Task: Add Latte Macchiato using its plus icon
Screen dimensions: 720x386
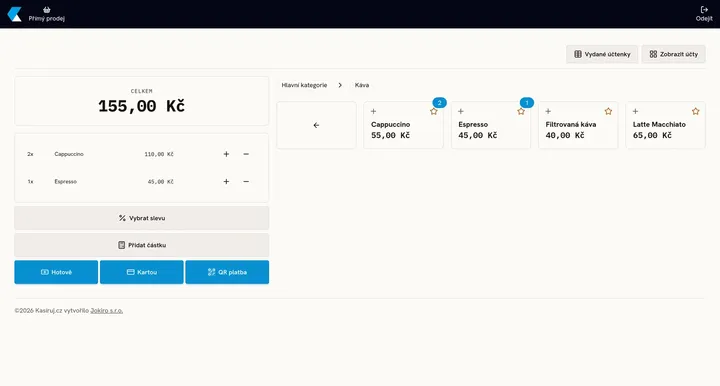Action: pos(635,111)
